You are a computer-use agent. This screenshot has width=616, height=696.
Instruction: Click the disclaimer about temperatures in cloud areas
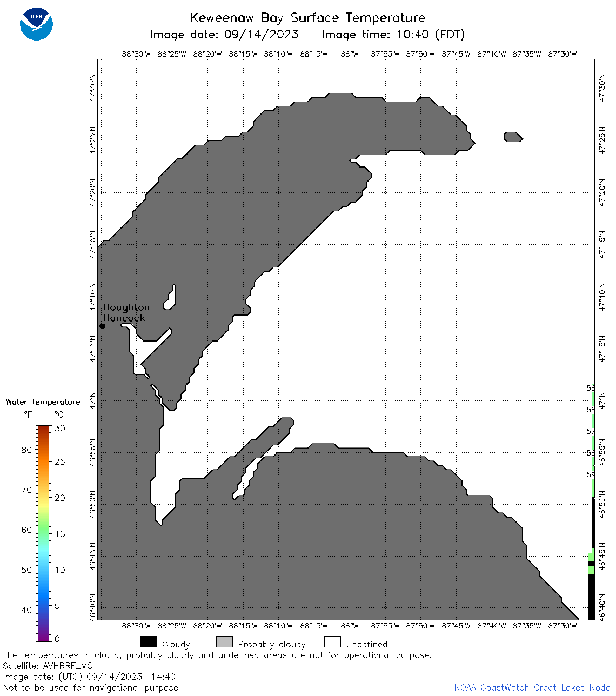coord(217,655)
